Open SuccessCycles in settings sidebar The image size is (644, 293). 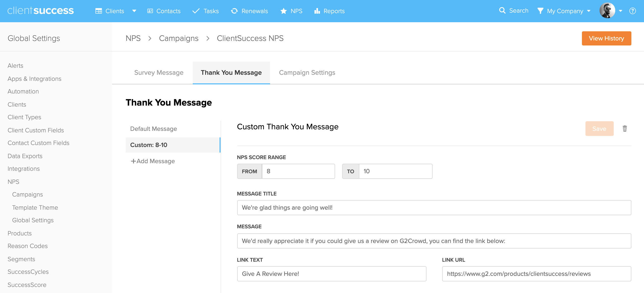pyautogui.click(x=28, y=272)
